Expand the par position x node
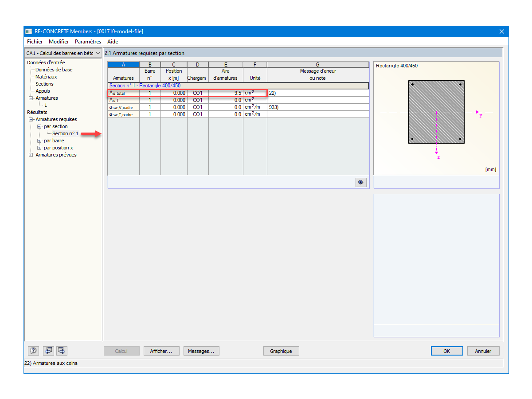The height and width of the screenshot is (399, 532). coord(39,148)
